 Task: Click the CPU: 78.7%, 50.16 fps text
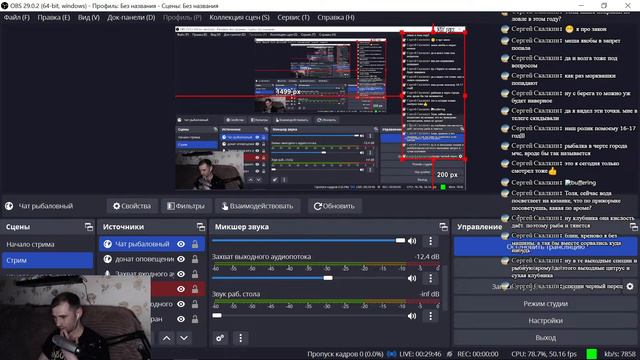click(544, 354)
